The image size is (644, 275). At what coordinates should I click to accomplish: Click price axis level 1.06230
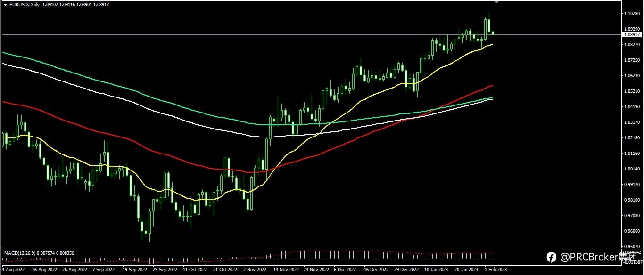pyautogui.click(x=631, y=75)
